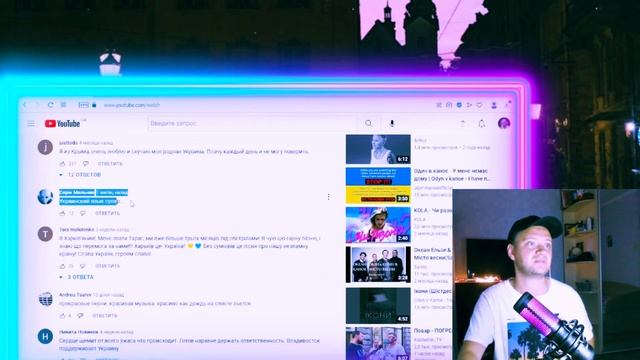Click the youtube.com/watch address bar
Screen dimensions: 640x360
pyautogui.click(x=132, y=105)
